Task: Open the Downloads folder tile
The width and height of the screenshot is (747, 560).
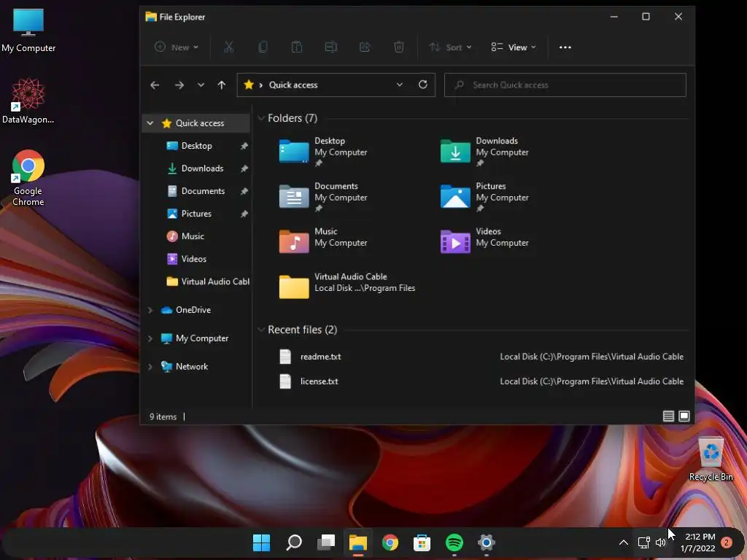Action: [x=485, y=152]
